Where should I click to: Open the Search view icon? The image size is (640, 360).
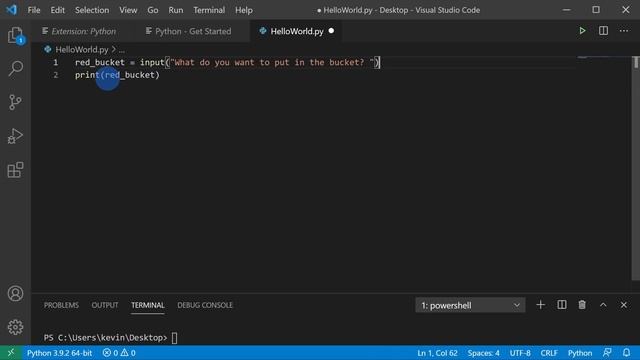point(15,68)
